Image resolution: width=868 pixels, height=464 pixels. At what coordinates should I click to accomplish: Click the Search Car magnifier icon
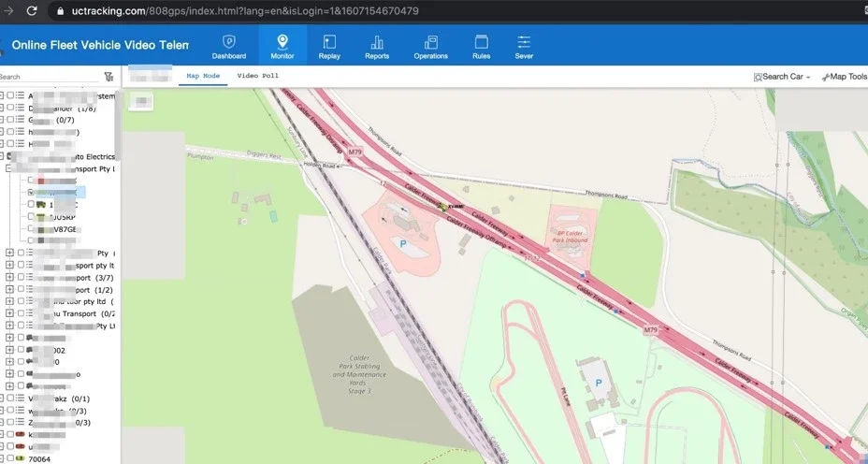(758, 77)
